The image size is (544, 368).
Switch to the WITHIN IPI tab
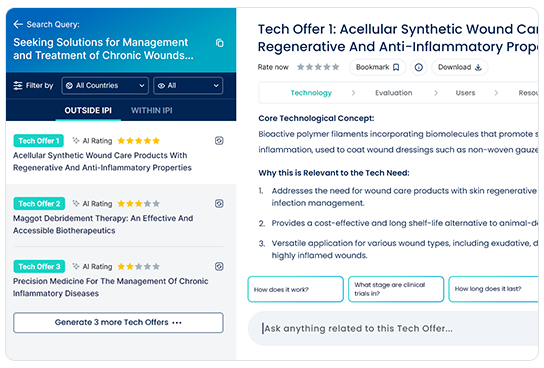coord(152,111)
